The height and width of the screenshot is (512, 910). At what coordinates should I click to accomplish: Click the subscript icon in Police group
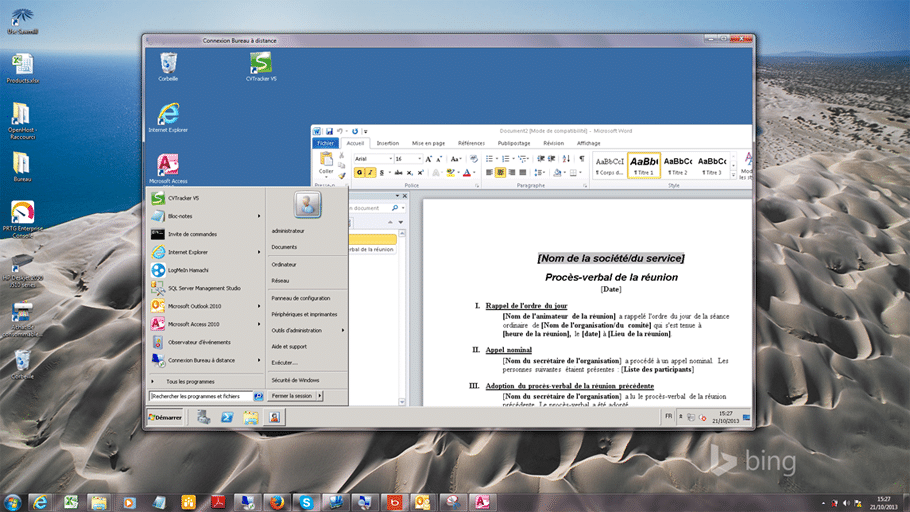[409, 172]
